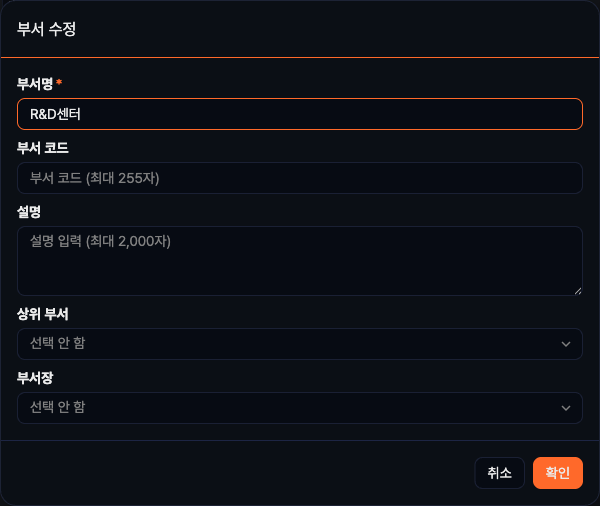Click the 부서 수정 dialog title
The height and width of the screenshot is (506, 600).
pos(47,29)
